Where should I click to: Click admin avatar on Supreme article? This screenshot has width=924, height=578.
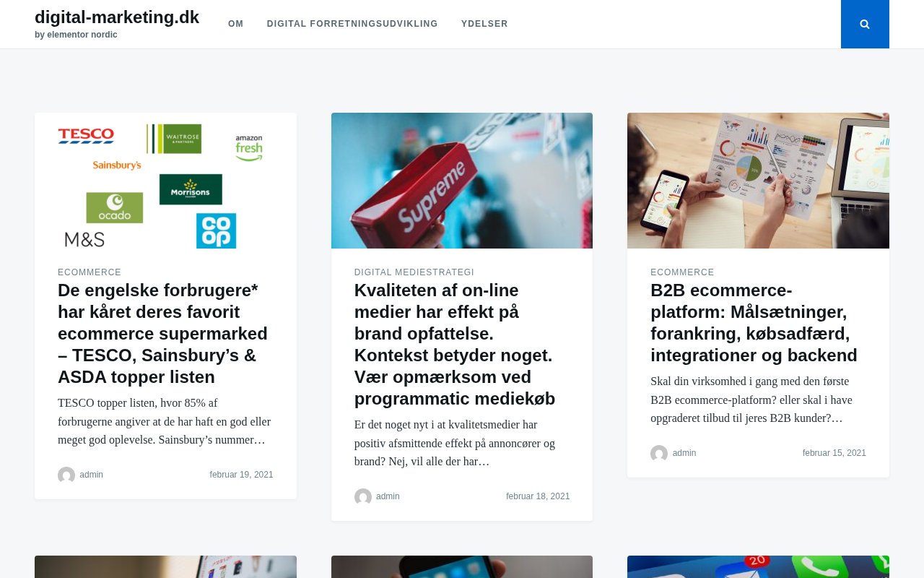click(363, 497)
